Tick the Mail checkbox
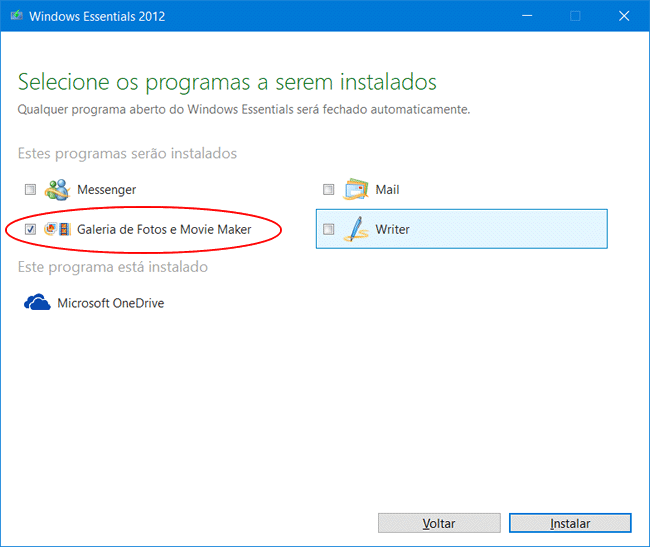Screen dimensions: 650x547 point(329,190)
